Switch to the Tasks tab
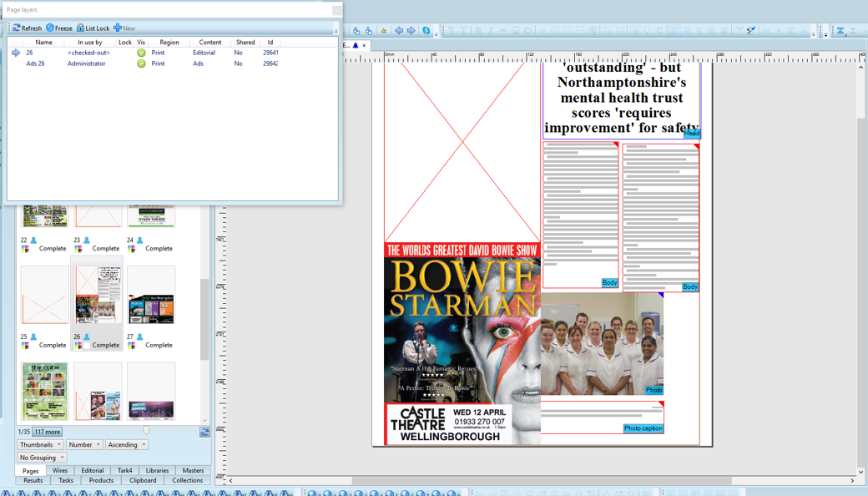 click(66, 480)
